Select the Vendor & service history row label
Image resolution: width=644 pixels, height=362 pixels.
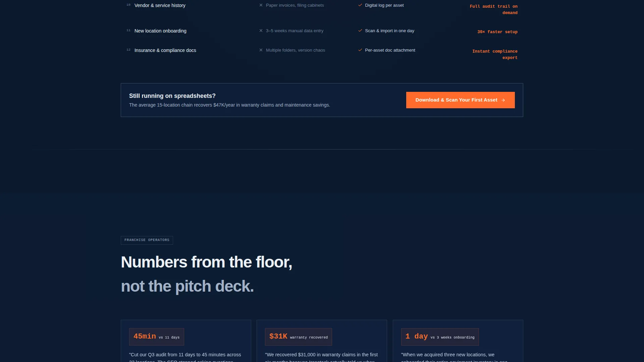(160, 5)
